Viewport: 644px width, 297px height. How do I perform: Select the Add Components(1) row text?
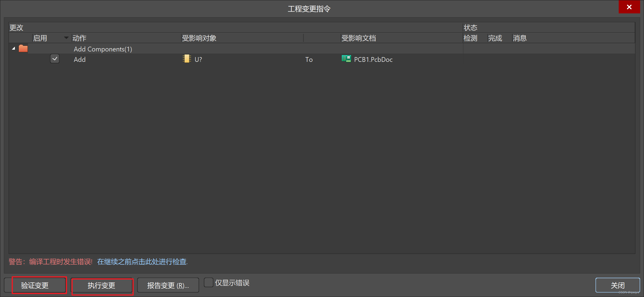tap(103, 49)
